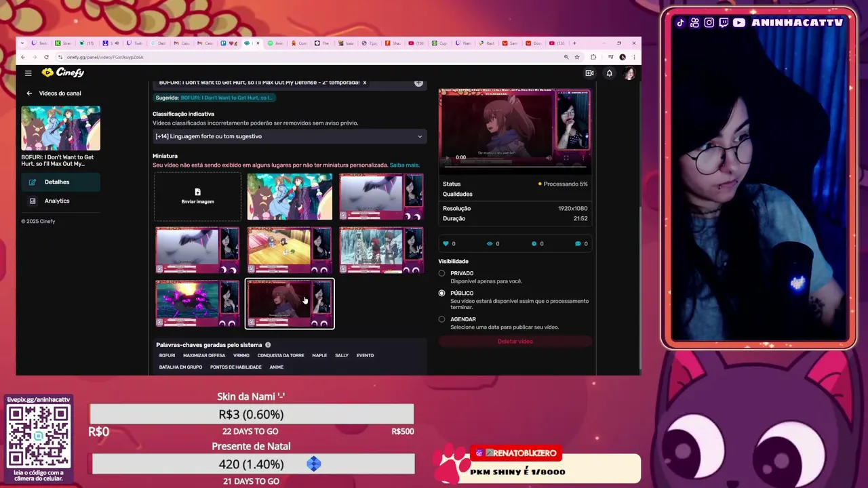Click the comments bubble icon

coord(578,243)
